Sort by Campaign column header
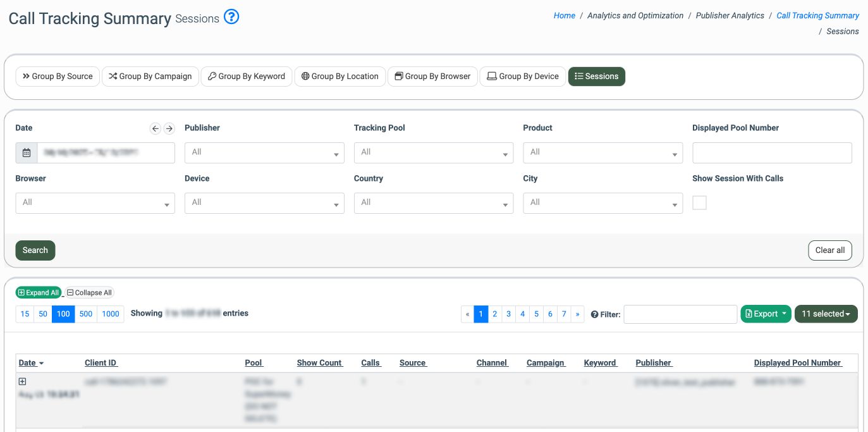The width and height of the screenshot is (868, 432). [546, 363]
